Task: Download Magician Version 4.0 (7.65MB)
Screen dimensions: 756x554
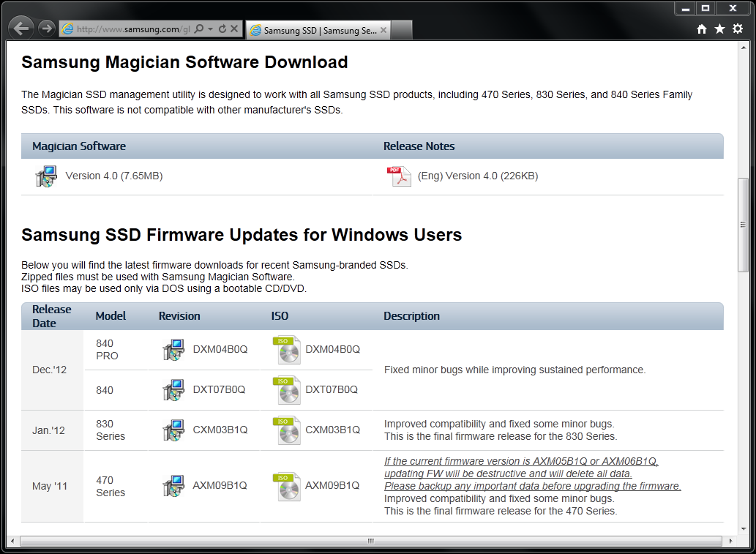Action: coord(114,176)
